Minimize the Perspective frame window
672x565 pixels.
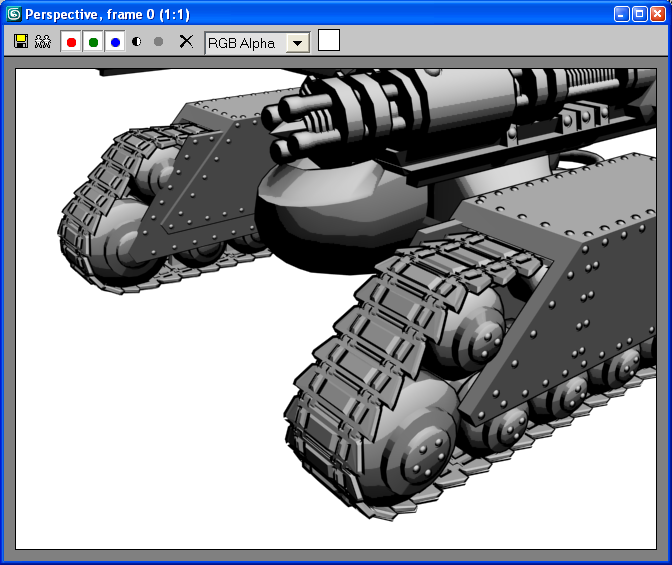pos(621,14)
